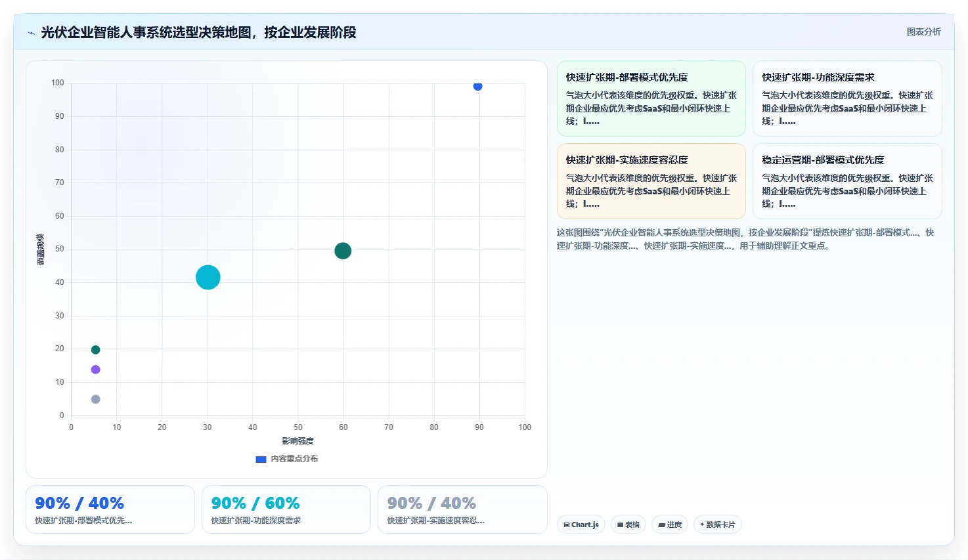Click the purple bubble in the chart

point(95,370)
